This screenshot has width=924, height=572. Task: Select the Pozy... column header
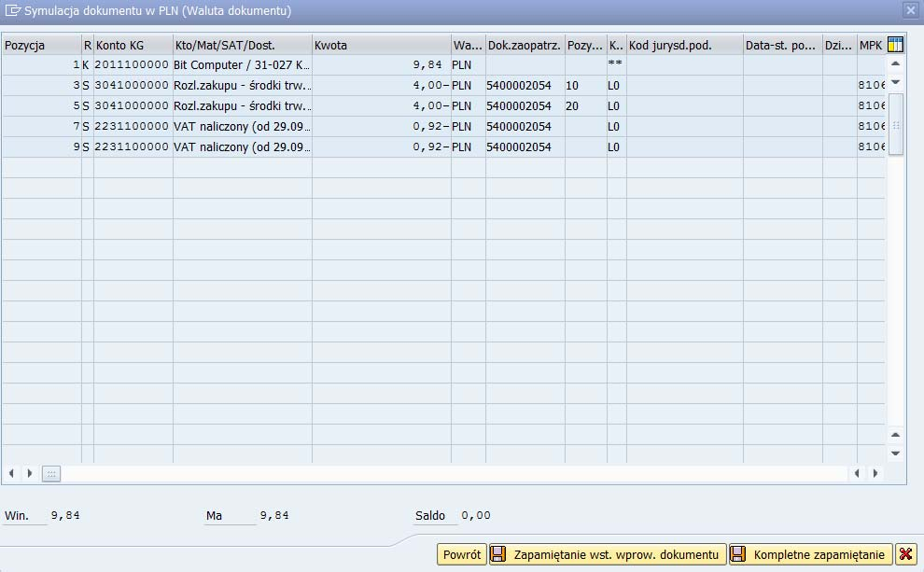pyautogui.click(x=586, y=46)
